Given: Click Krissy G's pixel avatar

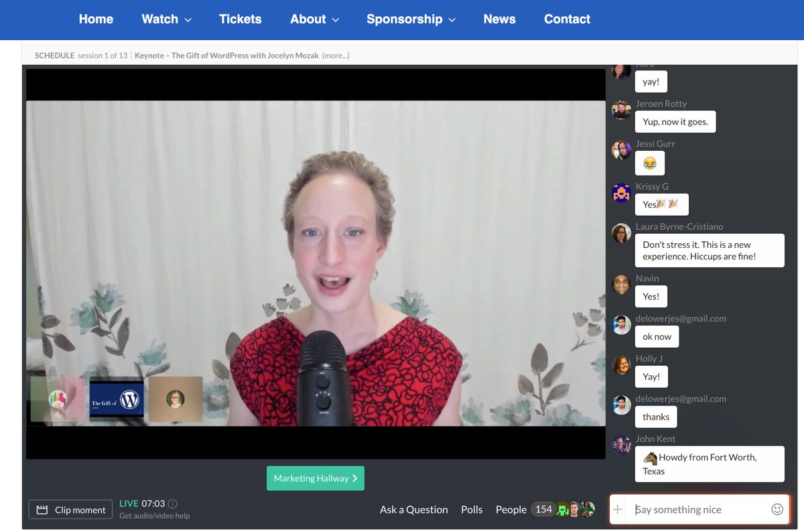Looking at the screenshot, I should [622, 193].
